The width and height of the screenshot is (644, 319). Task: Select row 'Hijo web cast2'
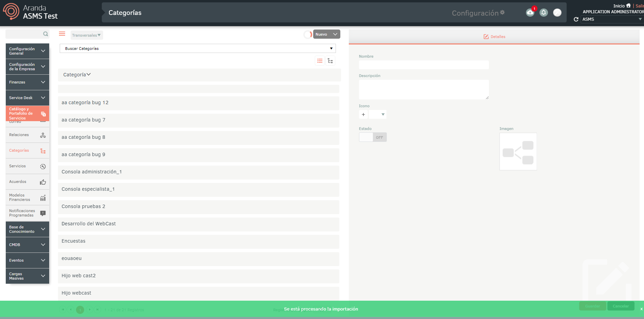[x=198, y=276]
